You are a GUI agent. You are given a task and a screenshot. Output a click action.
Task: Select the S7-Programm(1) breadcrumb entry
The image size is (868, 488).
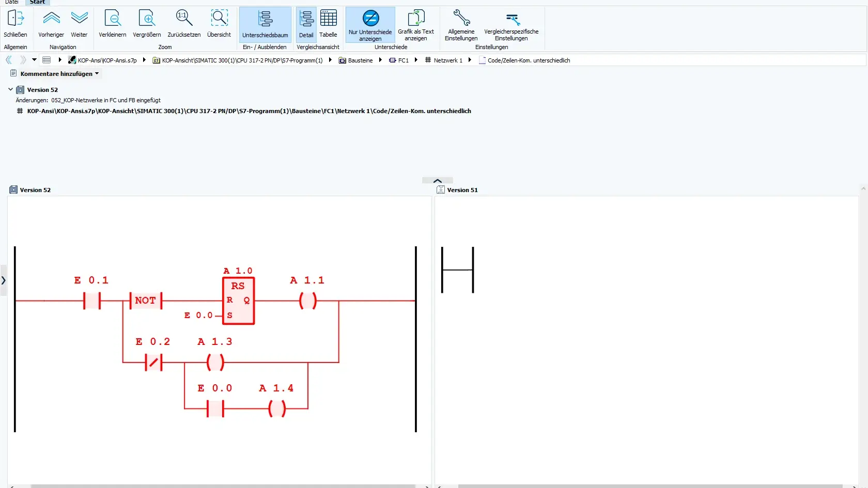(237, 60)
